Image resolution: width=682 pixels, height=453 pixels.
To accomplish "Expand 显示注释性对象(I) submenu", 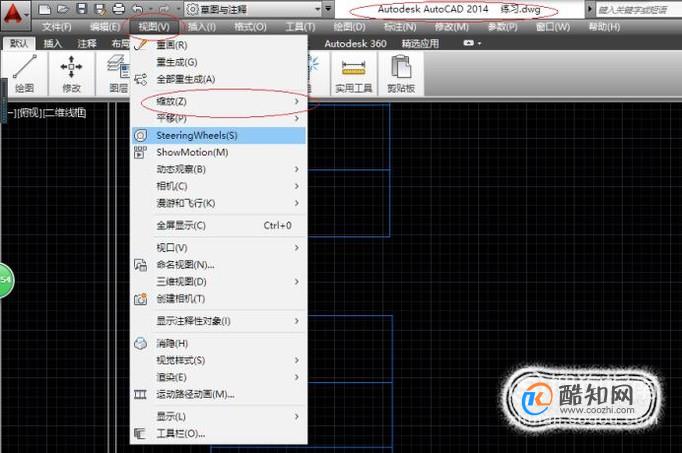I will click(219, 321).
